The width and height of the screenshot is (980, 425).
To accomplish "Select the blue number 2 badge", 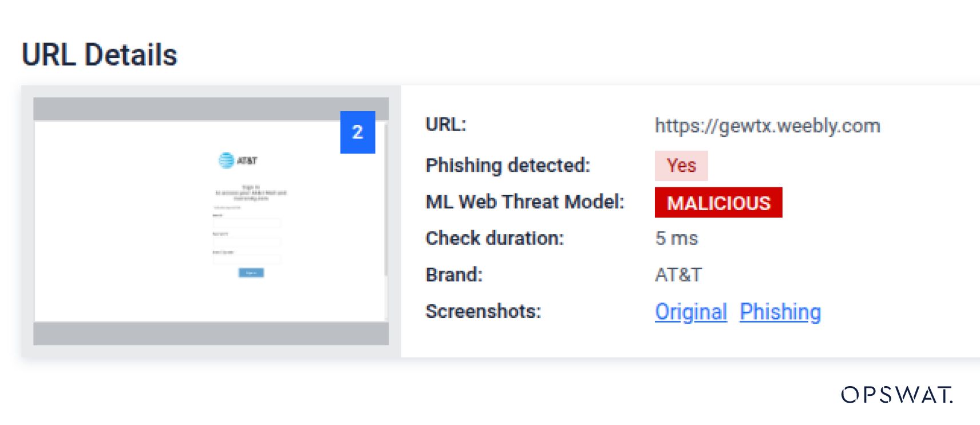I will pyautogui.click(x=359, y=133).
